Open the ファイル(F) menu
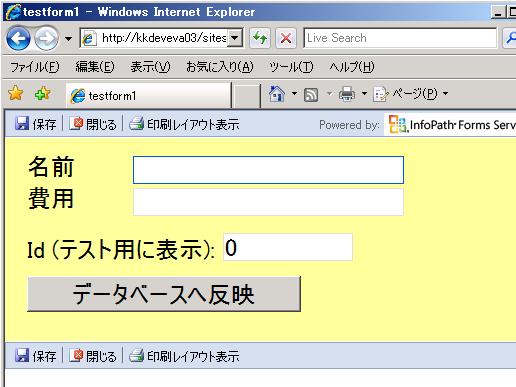This screenshot has width=516, height=387. [35, 67]
